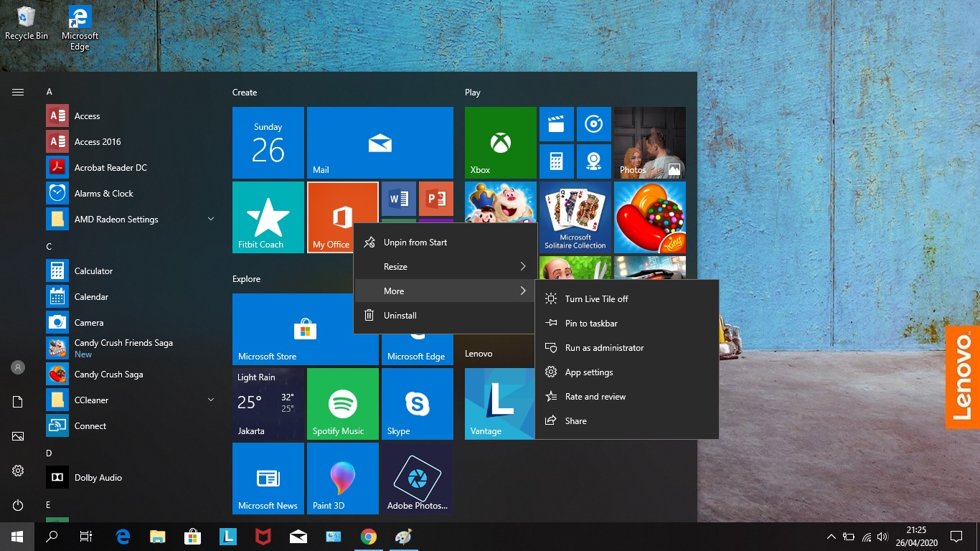The image size is (980, 551).
Task: Open the Action Center notifications
Action: coord(956,537)
